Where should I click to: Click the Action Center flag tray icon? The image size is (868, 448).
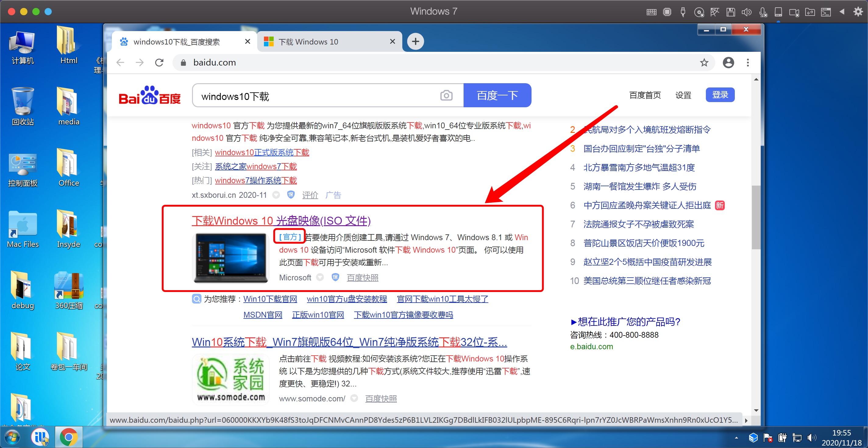[768, 438]
